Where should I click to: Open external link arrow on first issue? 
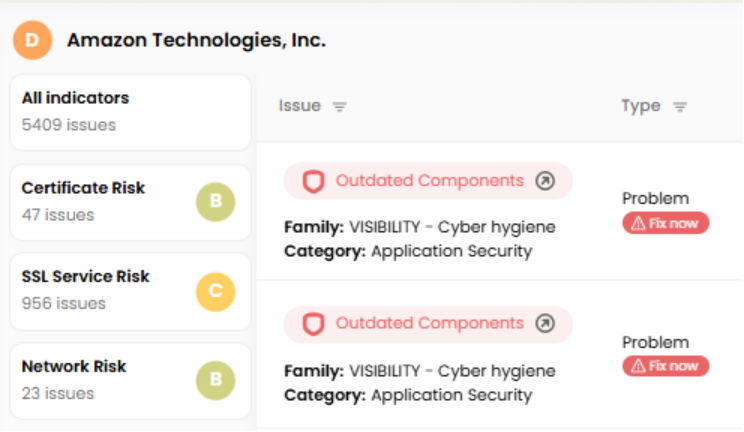pos(545,181)
